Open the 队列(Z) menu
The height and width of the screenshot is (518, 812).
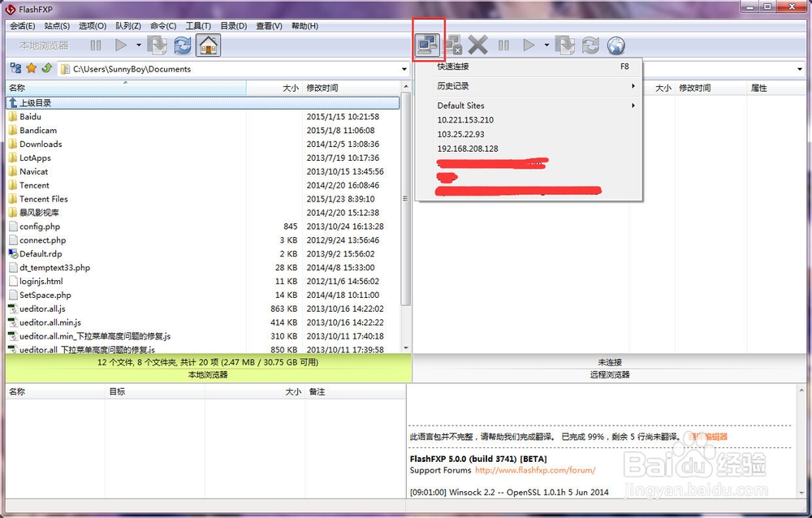coord(128,26)
